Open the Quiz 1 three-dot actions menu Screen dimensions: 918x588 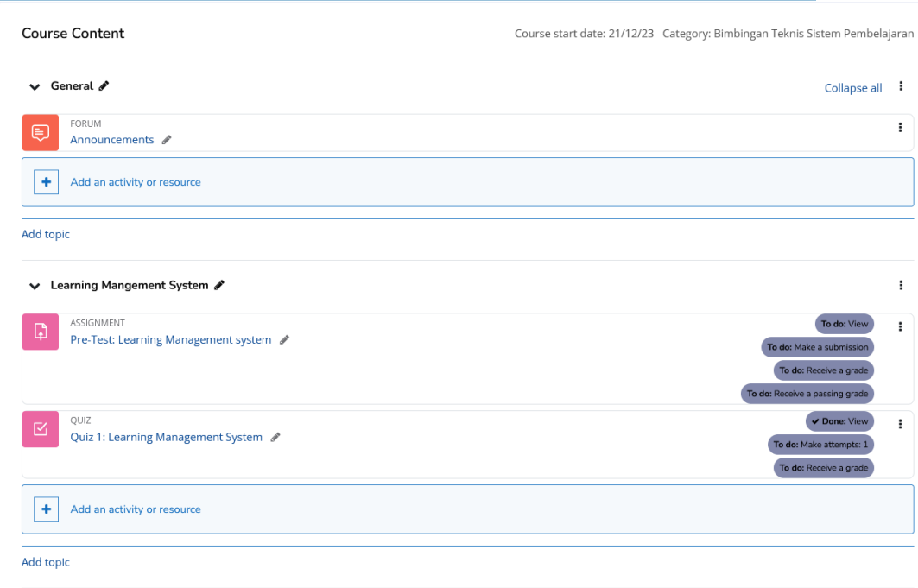[901, 425]
